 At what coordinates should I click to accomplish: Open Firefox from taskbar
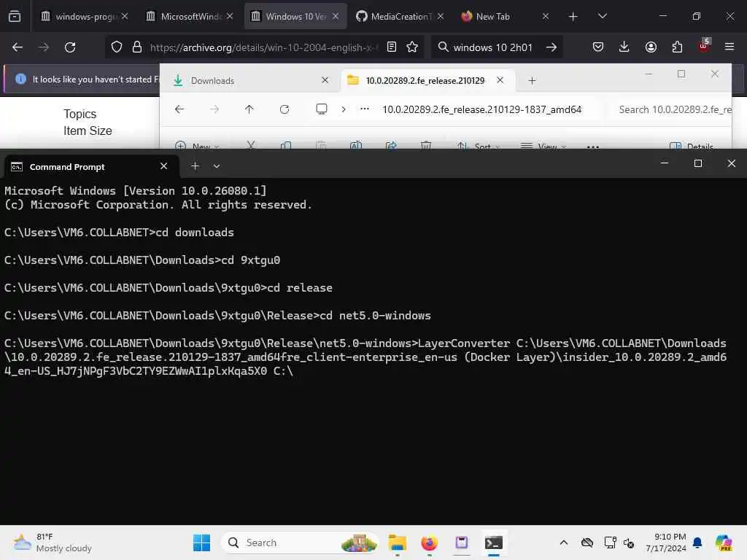(429, 542)
